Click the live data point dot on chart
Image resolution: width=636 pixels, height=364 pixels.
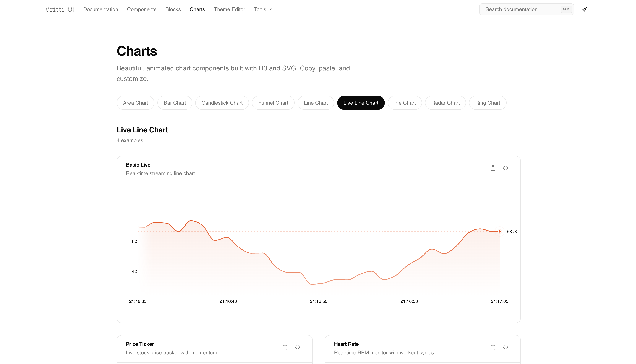tap(500, 232)
